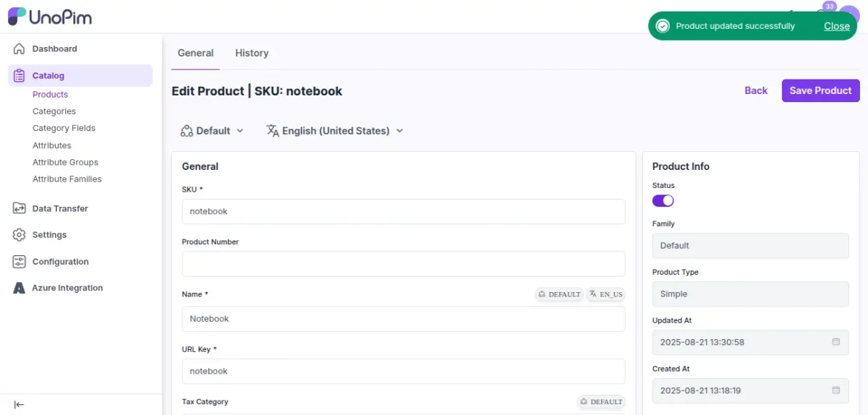Image resolution: width=868 pixels, height=415 pixels.
Task: Click the Configuration wrench icon
Action: [20, 262]
